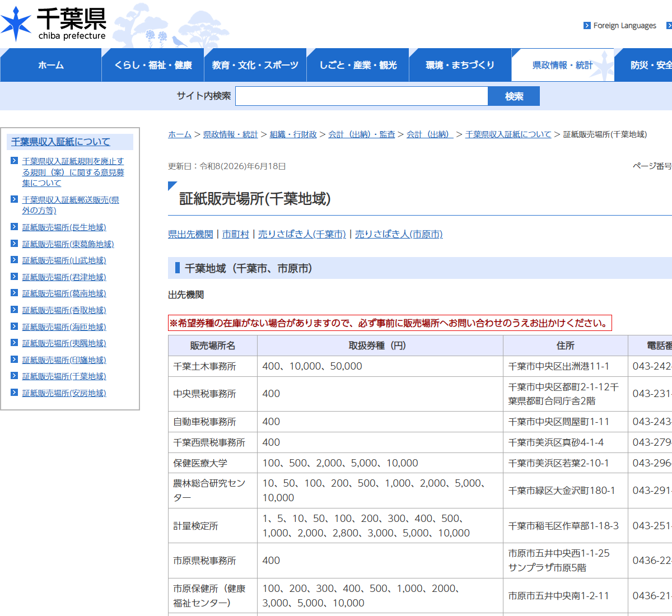Jump to 県出先機関 anchor link
The height and width of the screenshot is (616, 672).
tap(190, 234)
